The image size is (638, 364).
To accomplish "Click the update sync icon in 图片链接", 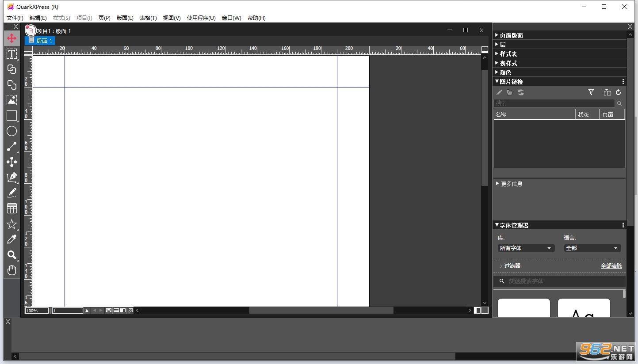I will click(x=521, y=92).
